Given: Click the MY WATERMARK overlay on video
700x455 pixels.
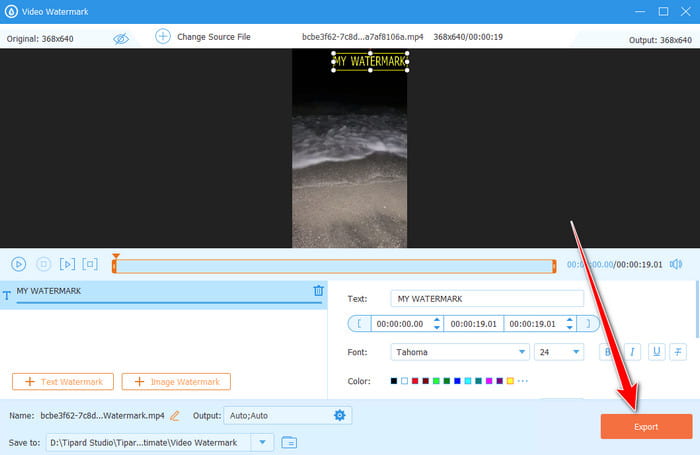Looking at the screenshot, I should [x=370, y=61].
